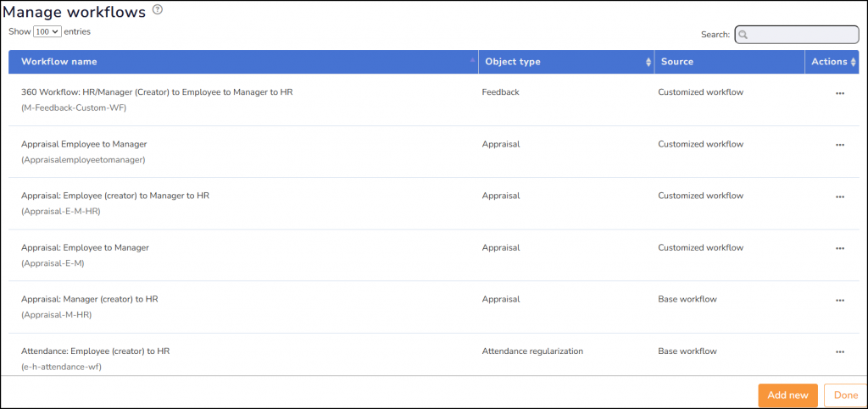Click the Done button
The image size is (868, 409).
845,395
